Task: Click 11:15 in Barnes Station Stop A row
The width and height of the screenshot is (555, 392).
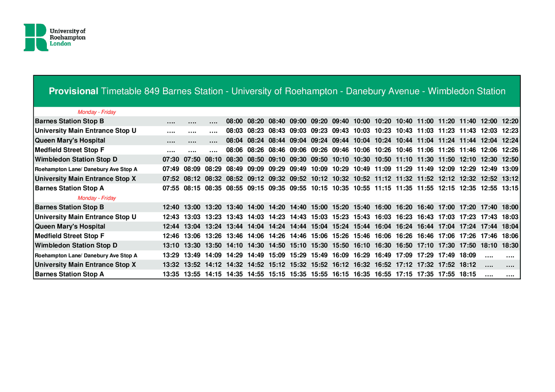Action: click(x=383, y=188)
